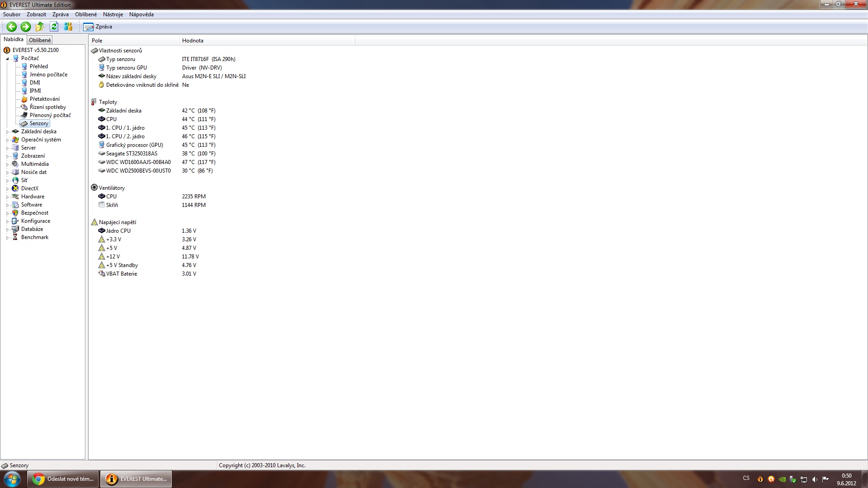Click EVEREST Ultimate taskbar button
Screen dimensions: 868x488
[136, 479]
